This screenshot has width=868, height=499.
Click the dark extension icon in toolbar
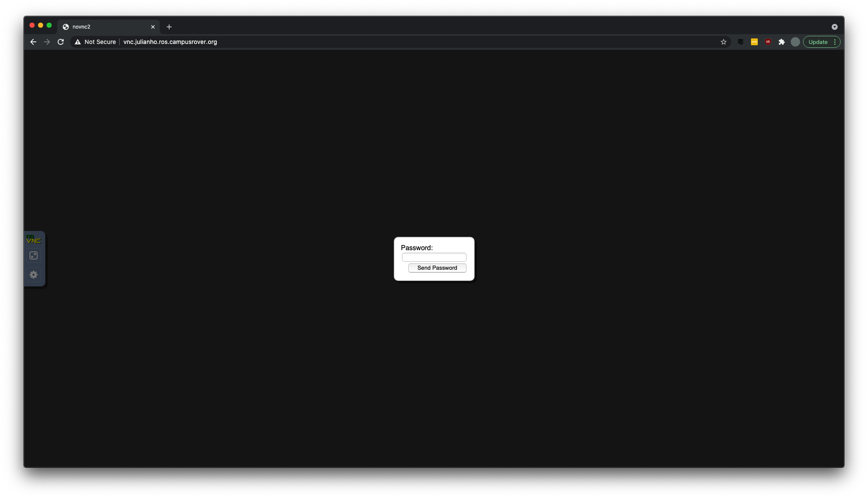pyautogui.click(x=740, y=42)
